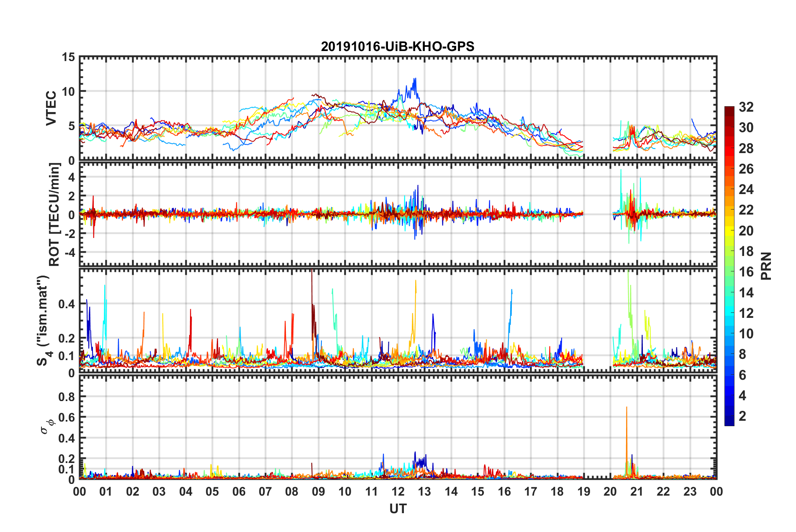Click the ROT [TECU/min] axis label
The image size is (796, 532).
point(54,215)
